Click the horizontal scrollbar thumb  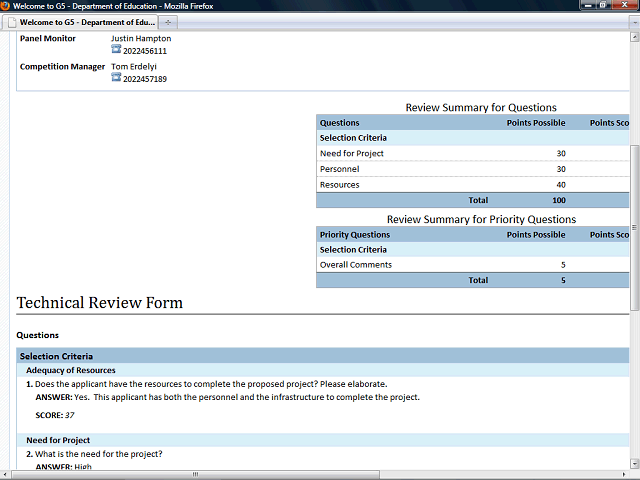195,474
